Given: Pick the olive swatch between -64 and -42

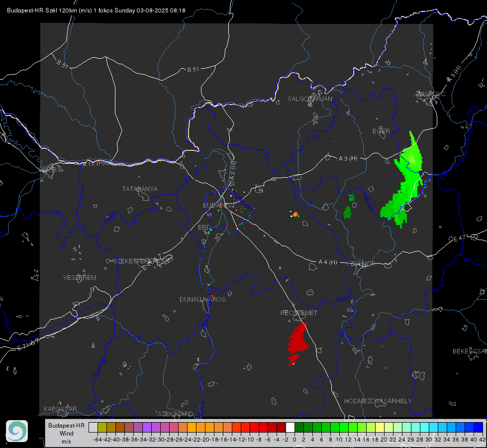Looking at the screenshot, I should (x=102, y=427).
